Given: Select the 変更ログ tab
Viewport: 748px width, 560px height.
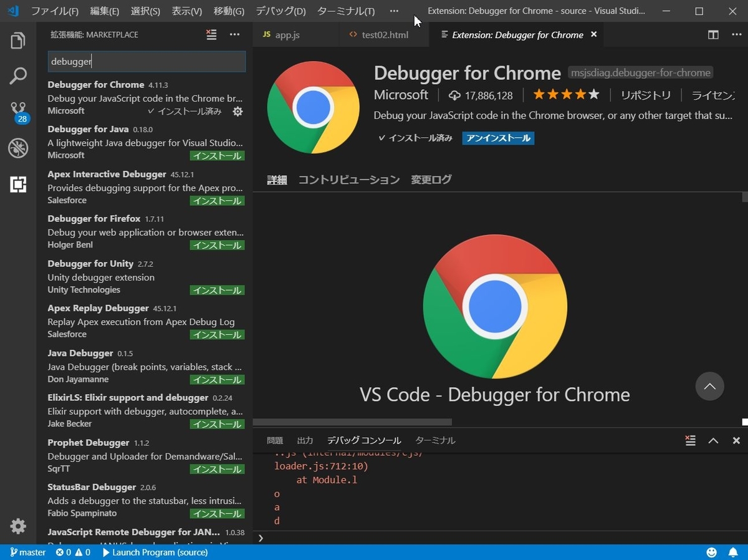Looking at the screenshot, I should 431,180.
